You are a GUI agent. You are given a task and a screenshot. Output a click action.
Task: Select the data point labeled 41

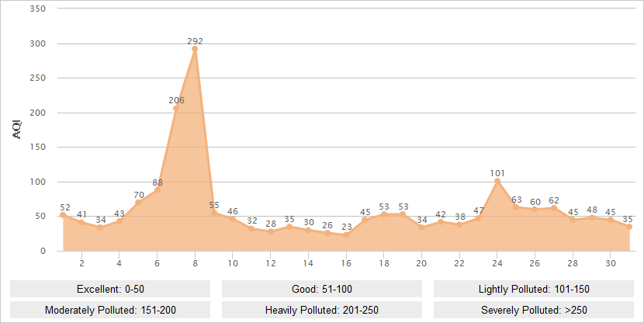click(x=81, y=222)
